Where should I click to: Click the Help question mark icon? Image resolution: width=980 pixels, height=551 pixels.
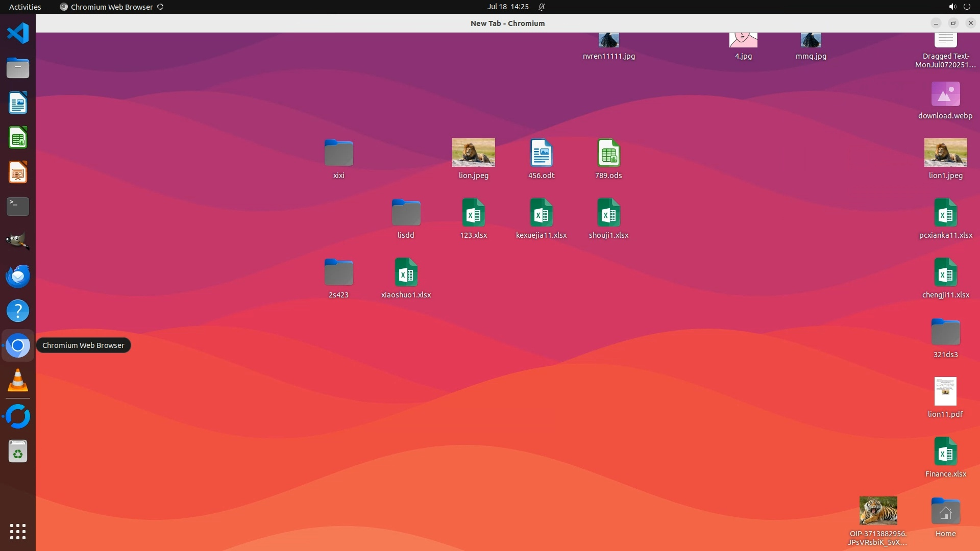(x=18, y=311)
